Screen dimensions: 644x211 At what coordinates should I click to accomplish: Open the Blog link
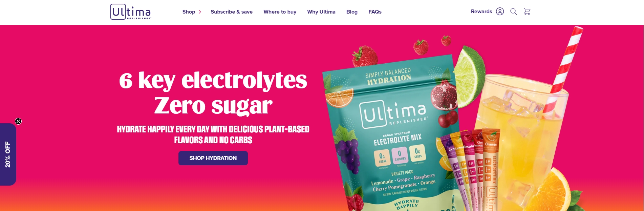coord(352,12)
